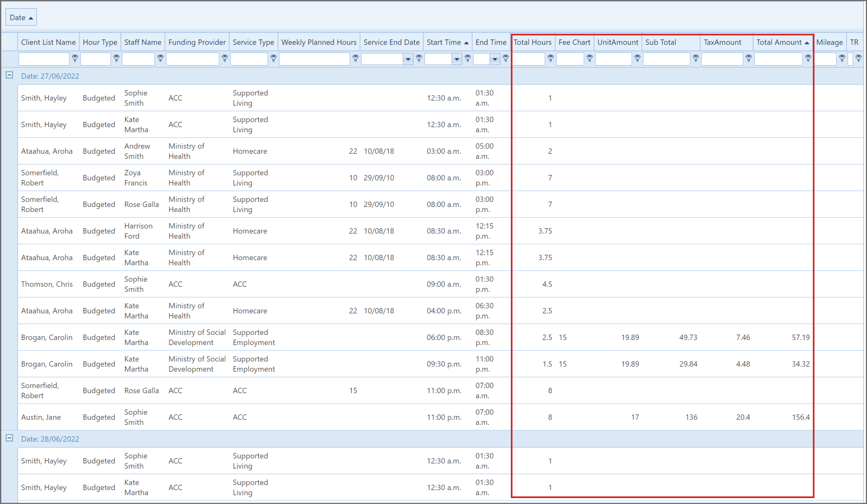
Task: Click UnitAmount value 17
Action: (635, 417)
